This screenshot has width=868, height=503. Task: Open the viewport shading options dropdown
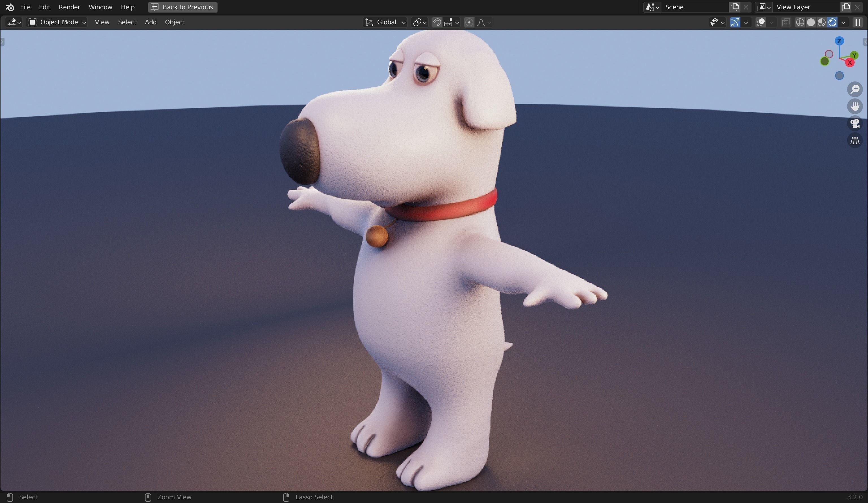843,22
